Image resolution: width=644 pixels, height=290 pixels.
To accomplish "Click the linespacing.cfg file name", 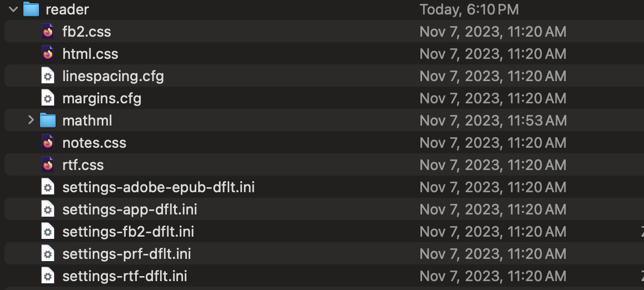I will pyautogui.click(x=113, y=76).
